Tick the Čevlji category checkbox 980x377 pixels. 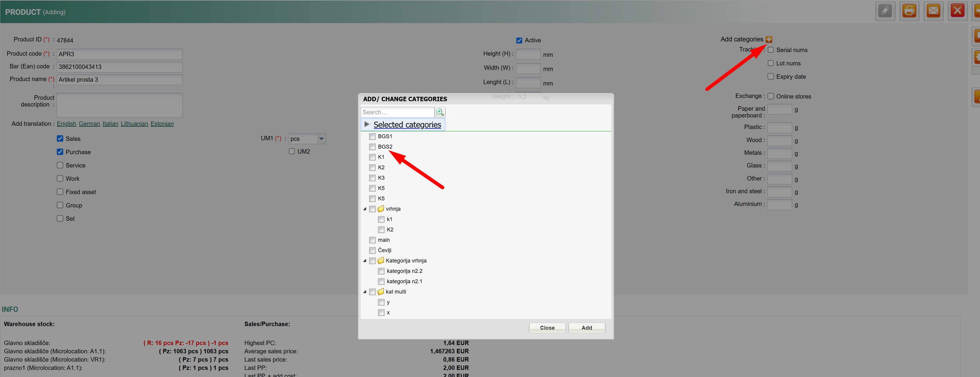(373, 250)
